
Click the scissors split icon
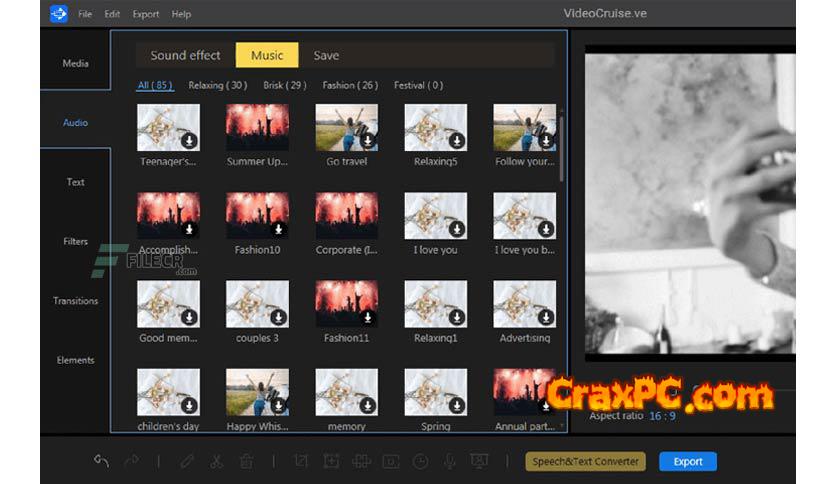coord(216,461)
